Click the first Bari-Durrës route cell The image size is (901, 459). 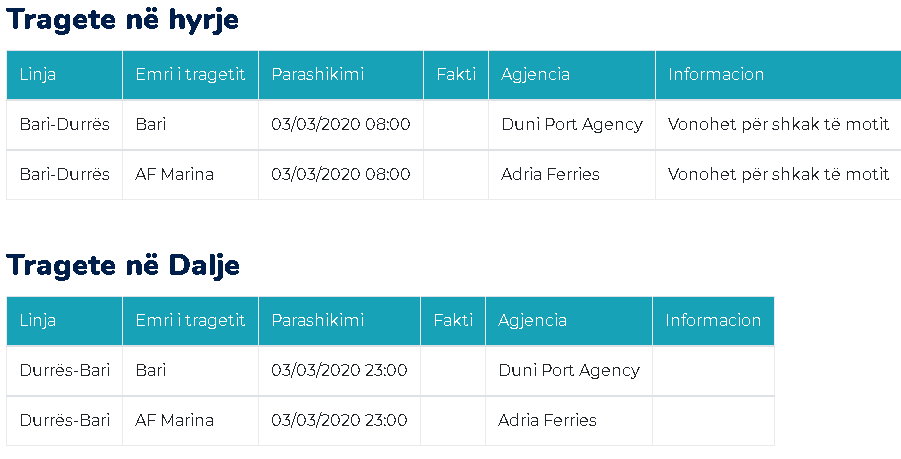[x=64, y=125]
